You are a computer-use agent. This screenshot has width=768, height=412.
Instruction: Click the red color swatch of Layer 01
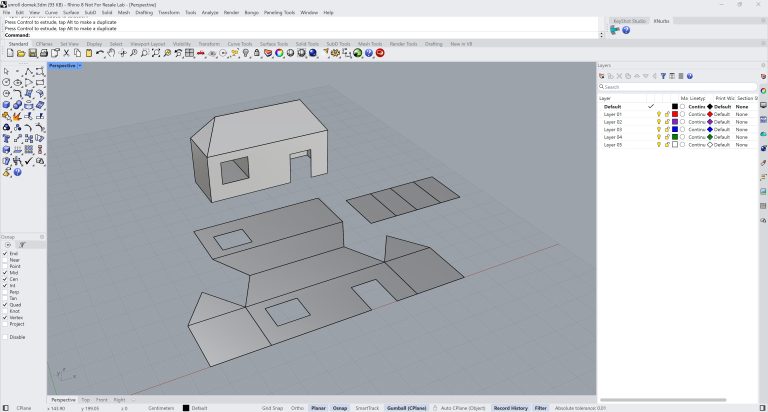click(675, 114)
